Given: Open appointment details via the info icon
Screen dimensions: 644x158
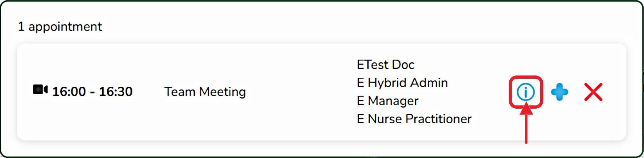Looking at the screenshot, I should [526, 92].
